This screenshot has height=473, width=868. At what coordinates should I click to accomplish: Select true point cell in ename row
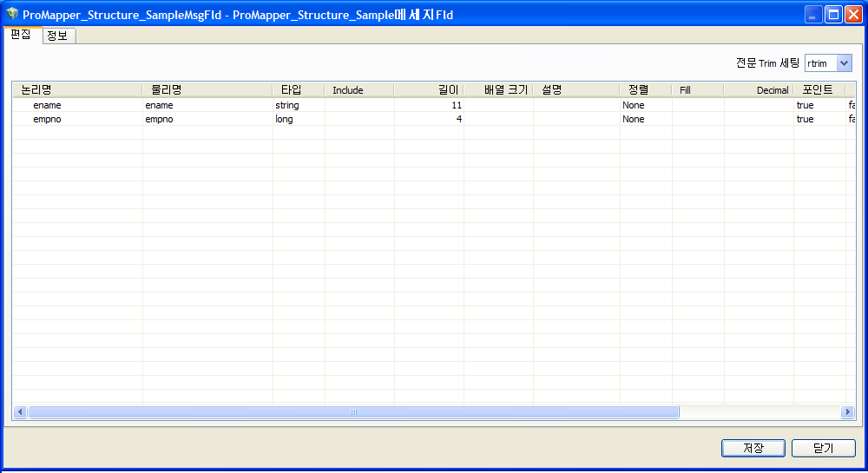pos(820,105)
